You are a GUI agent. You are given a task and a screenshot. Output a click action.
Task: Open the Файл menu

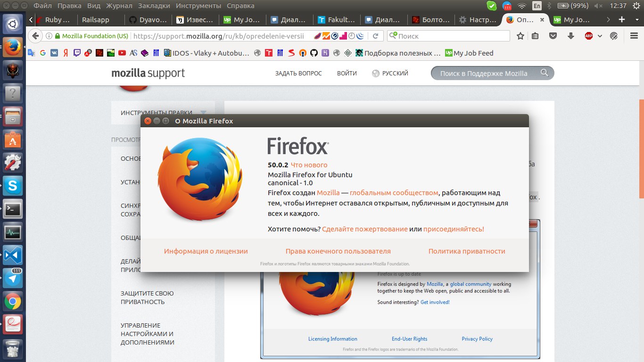click(43, 6)
